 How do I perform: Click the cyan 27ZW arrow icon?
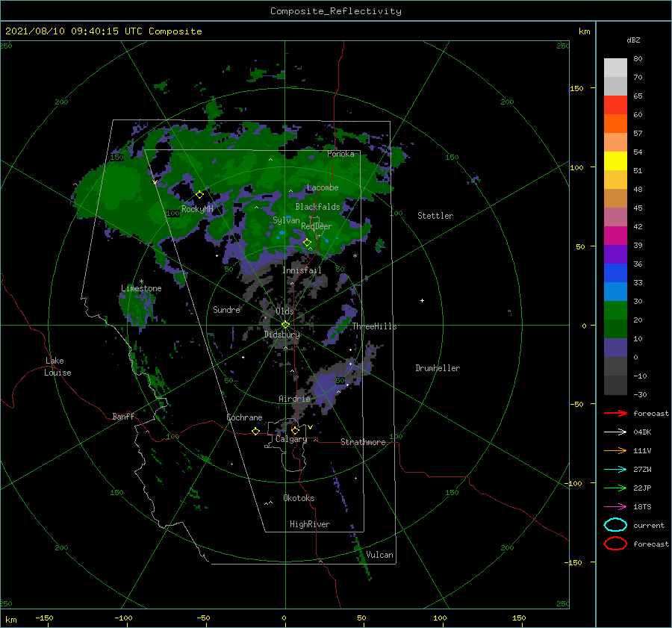click(x=615, y=470)
